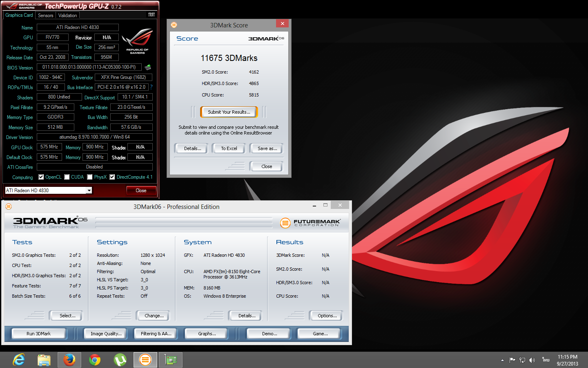Image resolution: width=588 pixels, height=368 pixels.
Task: Click the Name field showing ATI Radeon HD 4830
Action: [x=78, y=27]
